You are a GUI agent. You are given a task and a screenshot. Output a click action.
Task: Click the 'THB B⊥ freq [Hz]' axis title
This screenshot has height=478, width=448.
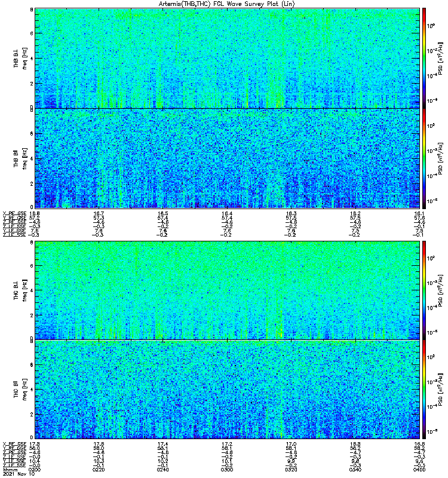tap(20, 58)
